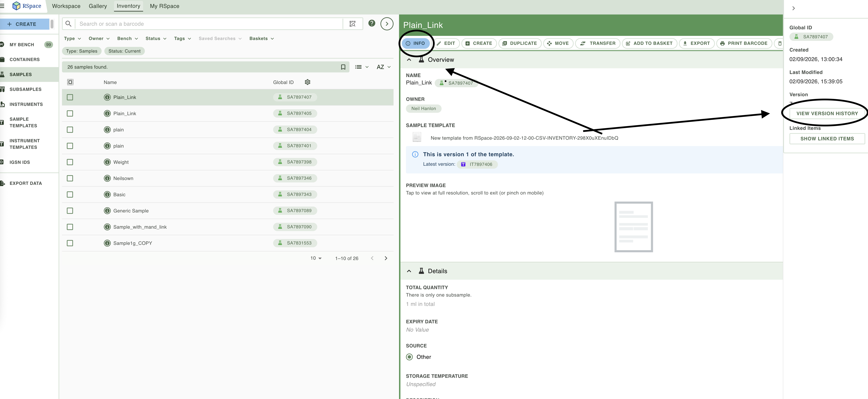Screen dimensions: 868x399
Task: Go to next page of samples
Action: tap(386, 258)
